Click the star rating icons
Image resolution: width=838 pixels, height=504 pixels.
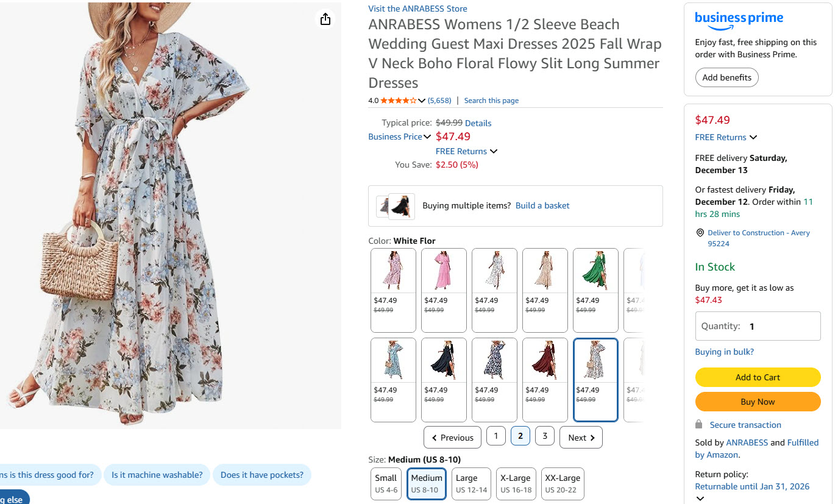(399, 101)
